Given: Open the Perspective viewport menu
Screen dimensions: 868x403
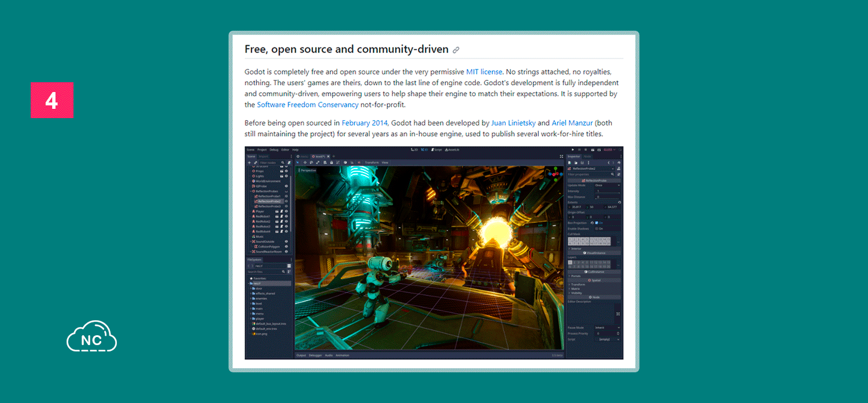Looking at the screenshot, I should click(308, 170).
